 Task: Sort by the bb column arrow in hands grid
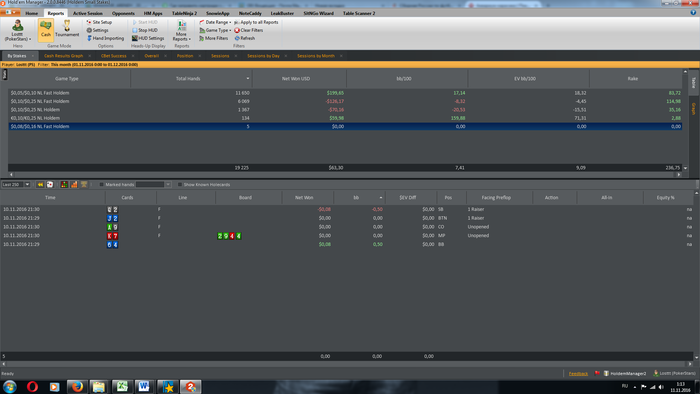coord(381,198)
